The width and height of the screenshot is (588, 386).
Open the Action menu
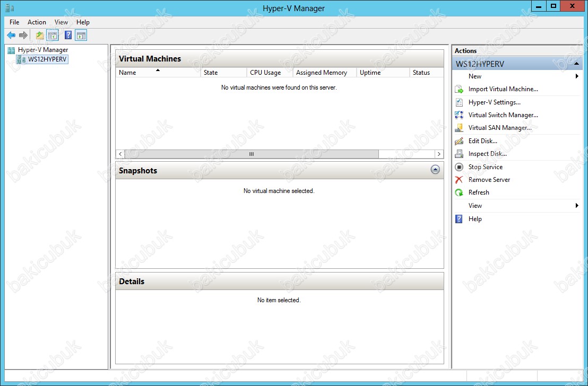[37, 22]
